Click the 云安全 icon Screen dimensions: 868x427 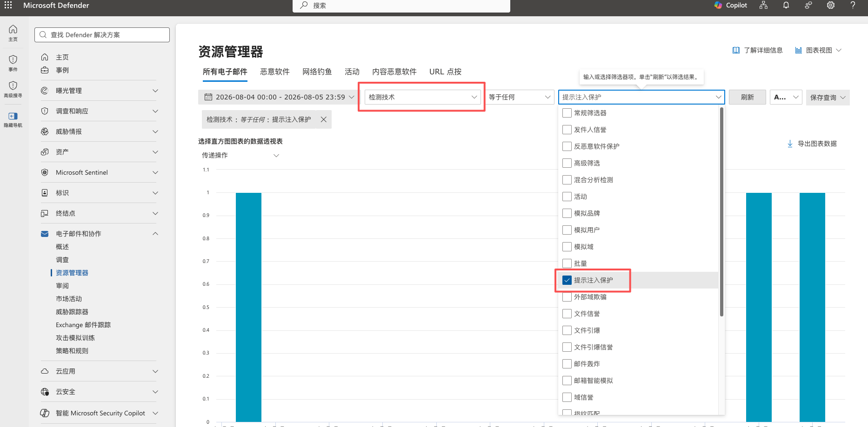(x=45, y=392)
